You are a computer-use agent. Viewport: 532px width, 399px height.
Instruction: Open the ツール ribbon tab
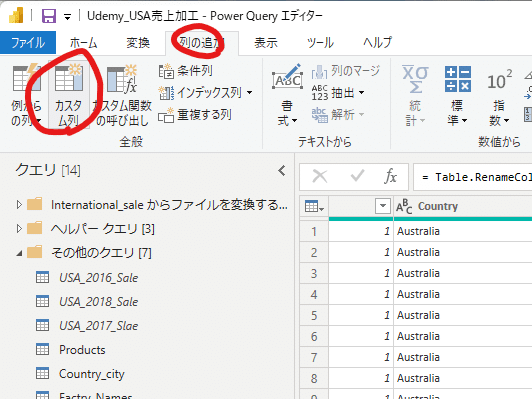point(320,43)
